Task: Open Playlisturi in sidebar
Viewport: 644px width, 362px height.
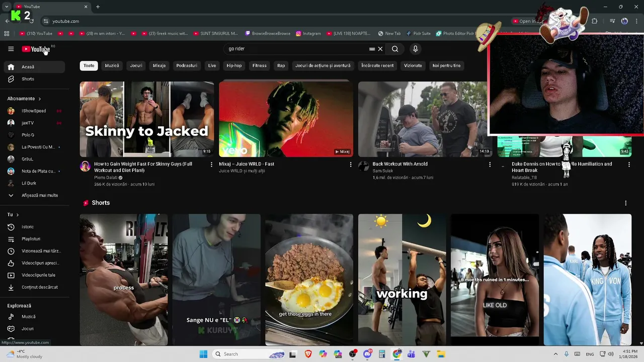Action: (35, 239)
